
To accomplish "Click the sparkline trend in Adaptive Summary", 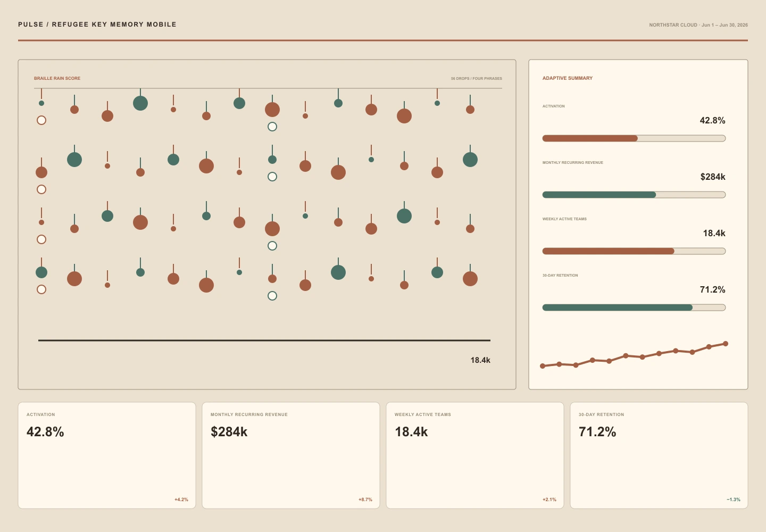I will tap(634, 355).
